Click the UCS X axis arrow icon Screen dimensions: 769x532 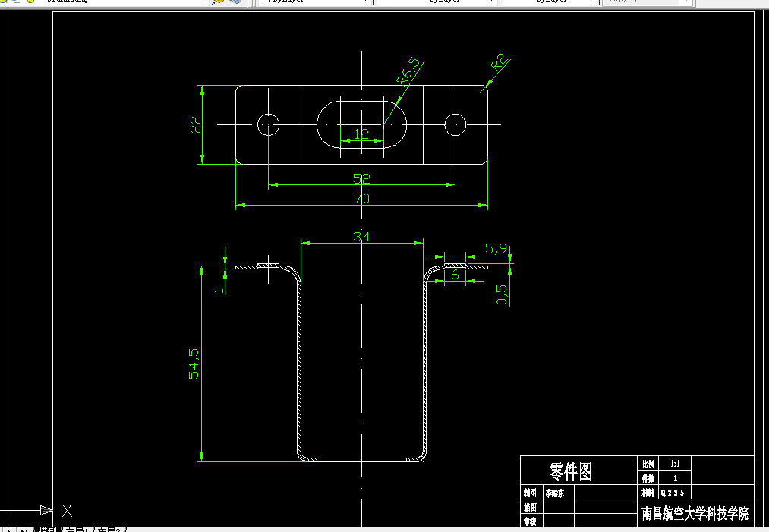[x=46, y=511]
